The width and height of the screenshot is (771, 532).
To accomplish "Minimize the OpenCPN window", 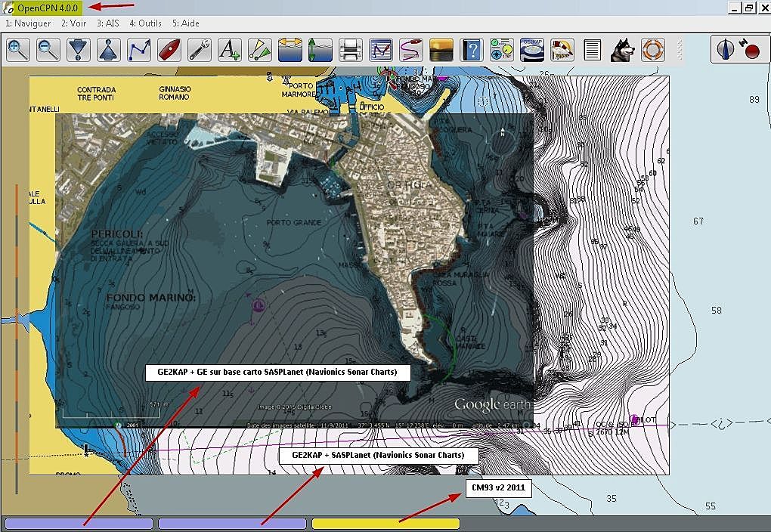I will click(x=735, y=8).
